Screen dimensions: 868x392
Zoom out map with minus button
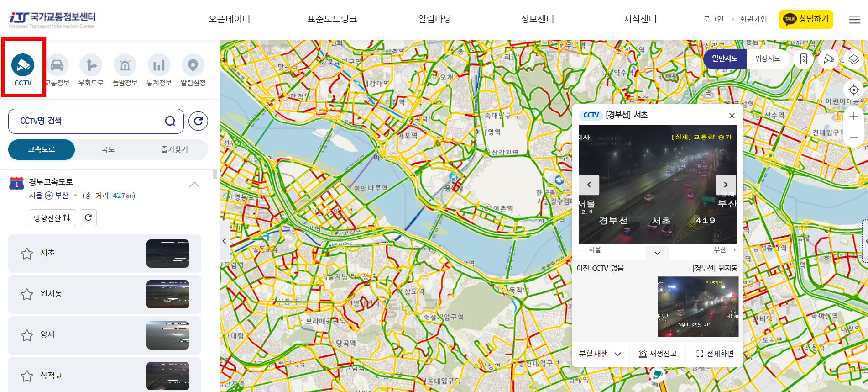pos(854,137)
